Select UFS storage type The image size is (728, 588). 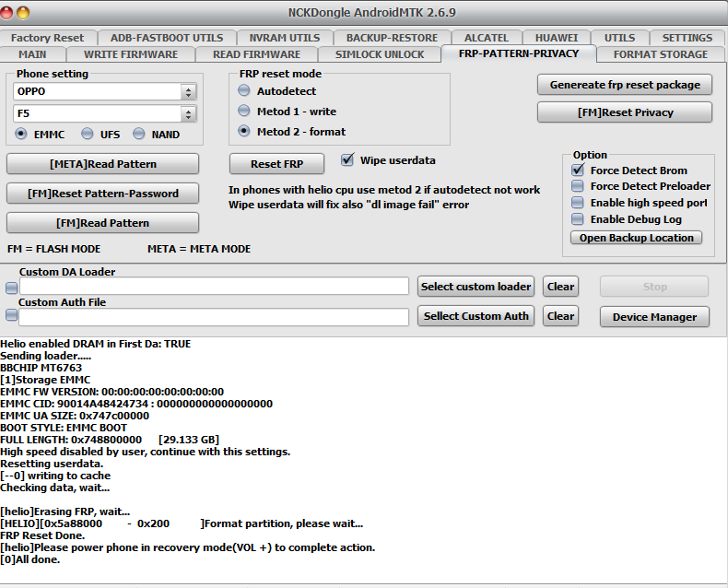88,135
